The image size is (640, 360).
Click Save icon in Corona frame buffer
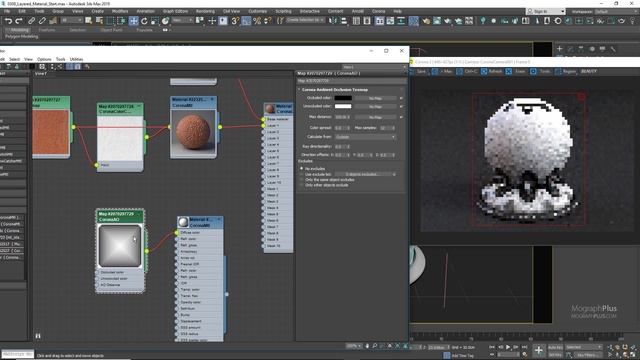(418, 71)
